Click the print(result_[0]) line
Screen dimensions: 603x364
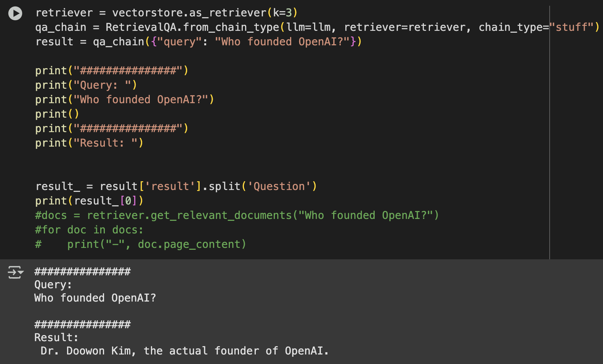click(x=89, y=201)
